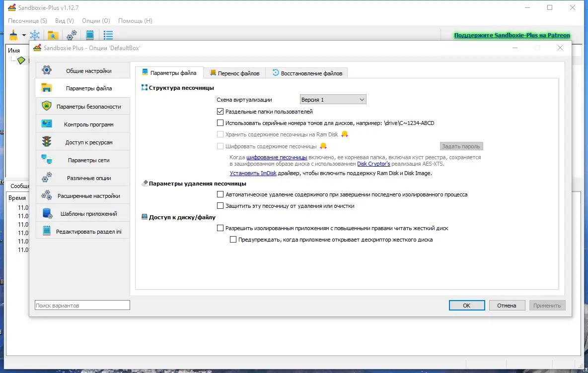
Task: Open Параметры безопасности section
Action: click(x=83, y=106)
